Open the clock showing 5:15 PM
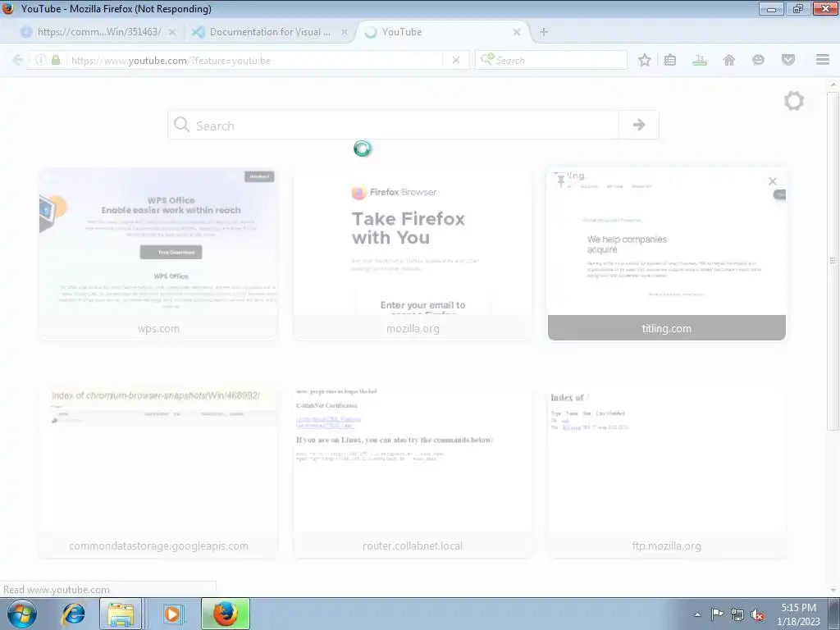 [798, 614]
